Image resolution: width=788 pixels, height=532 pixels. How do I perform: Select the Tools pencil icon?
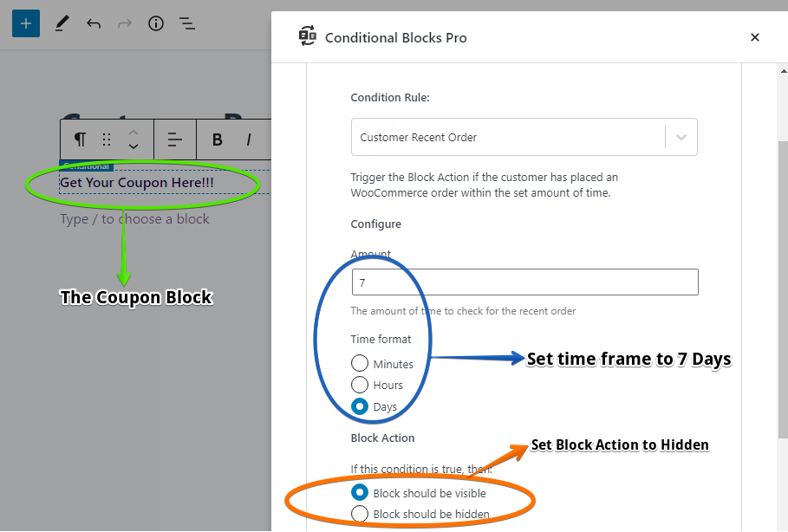(61, 23)
